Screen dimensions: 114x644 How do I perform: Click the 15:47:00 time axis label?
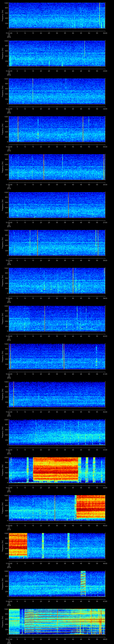tap(9, 639)
